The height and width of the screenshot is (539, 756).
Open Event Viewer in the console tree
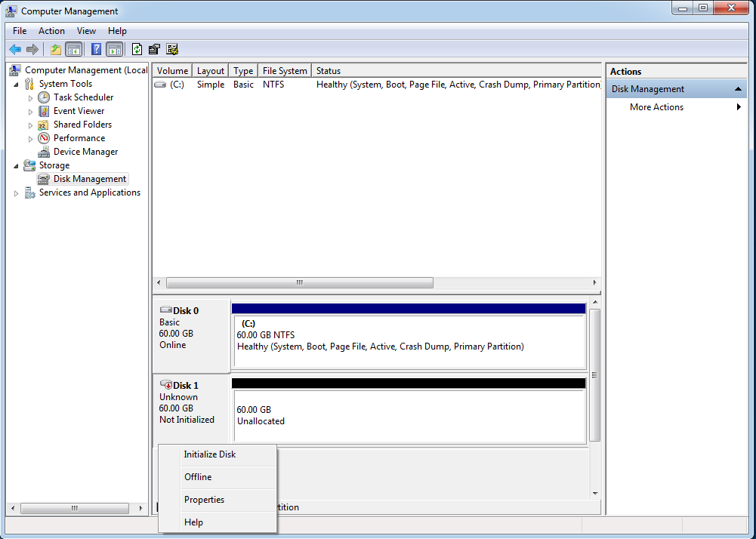(79, 110)
